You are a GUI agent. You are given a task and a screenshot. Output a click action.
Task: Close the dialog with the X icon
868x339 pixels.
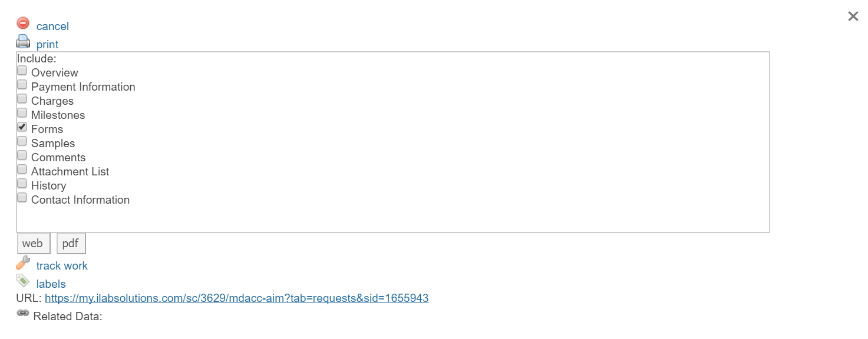click(x=853, y=16)
